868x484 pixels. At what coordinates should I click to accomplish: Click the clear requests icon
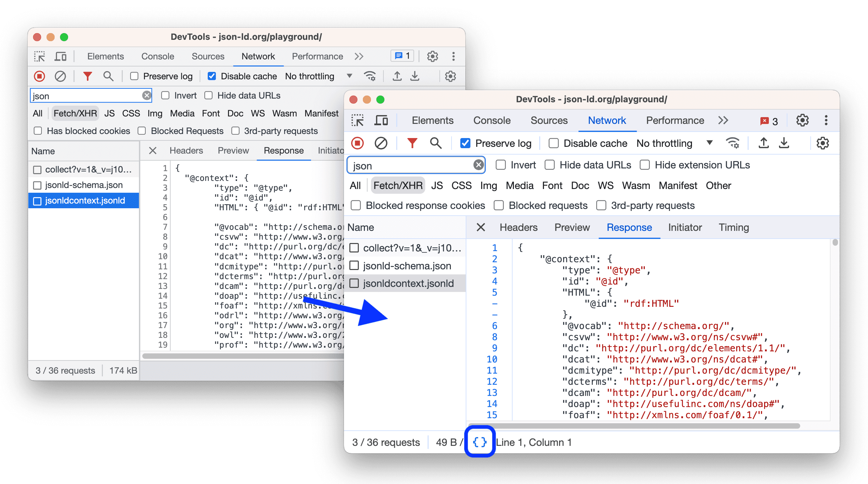[381, 143]
